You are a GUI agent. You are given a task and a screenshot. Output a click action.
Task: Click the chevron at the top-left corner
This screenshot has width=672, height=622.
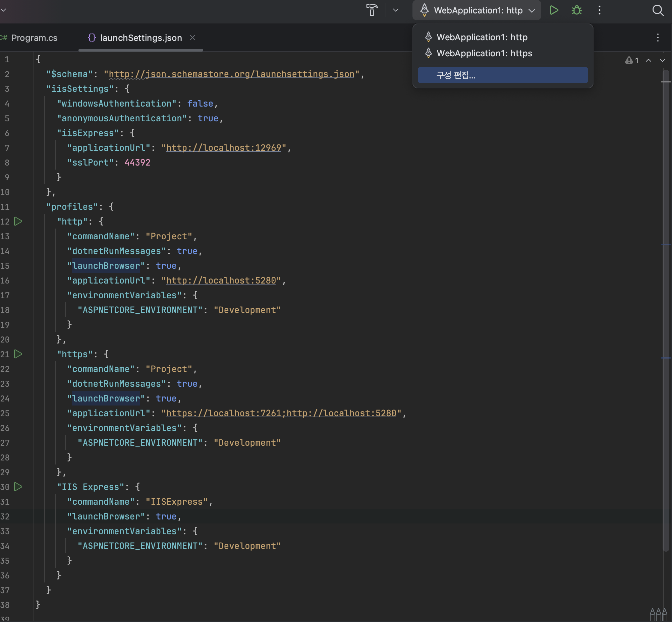(x=3, y=10)
